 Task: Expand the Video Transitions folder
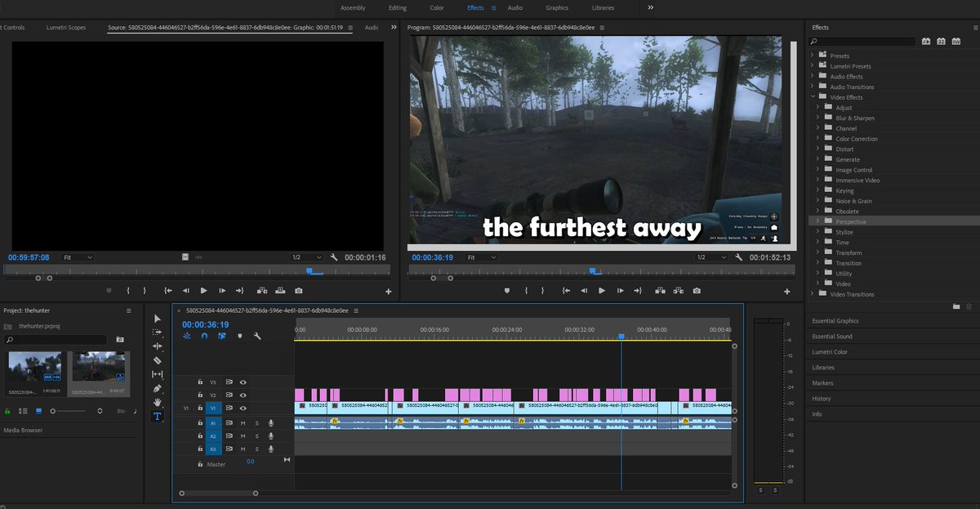pos(813,294)
